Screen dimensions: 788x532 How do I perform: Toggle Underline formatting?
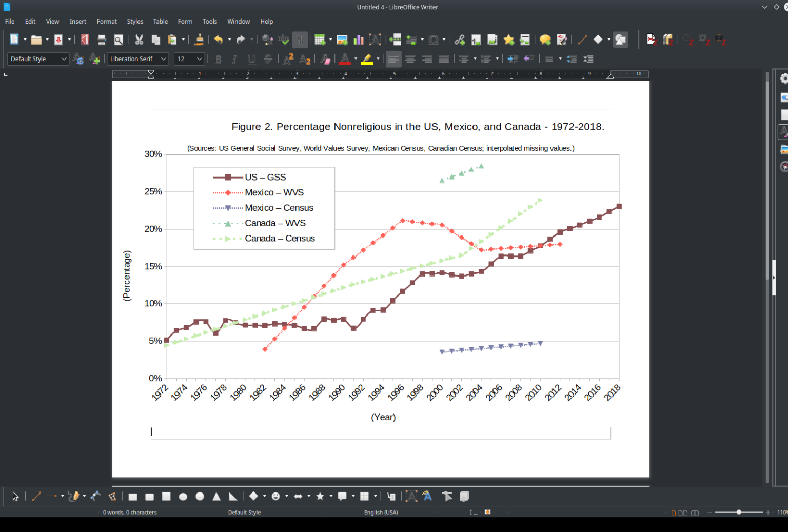[x=251, y=59]
